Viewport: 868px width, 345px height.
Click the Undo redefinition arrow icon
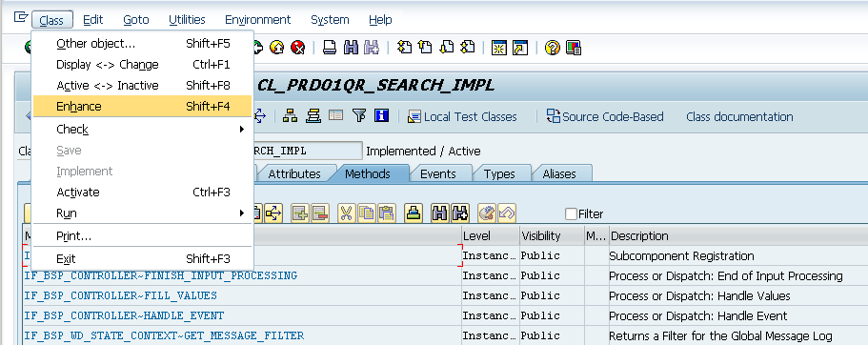(507, 213)
